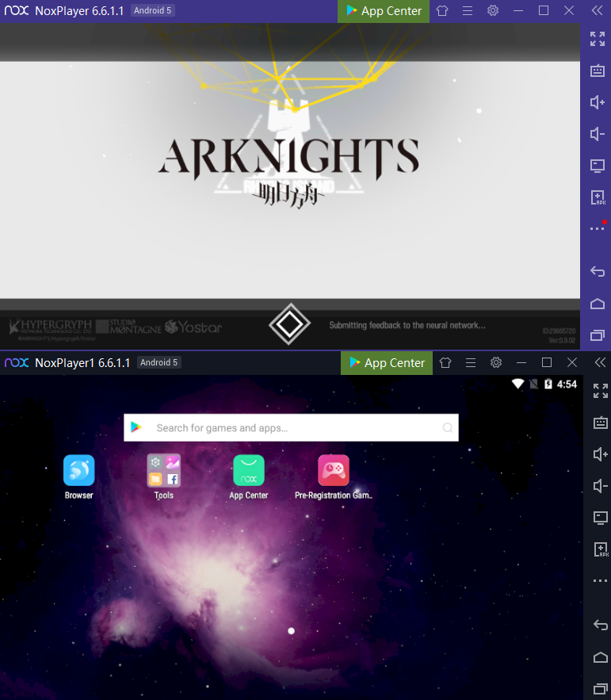Install APK icon in top NoxPlayer sidebar
611x700 pixels.
point(598,197)
